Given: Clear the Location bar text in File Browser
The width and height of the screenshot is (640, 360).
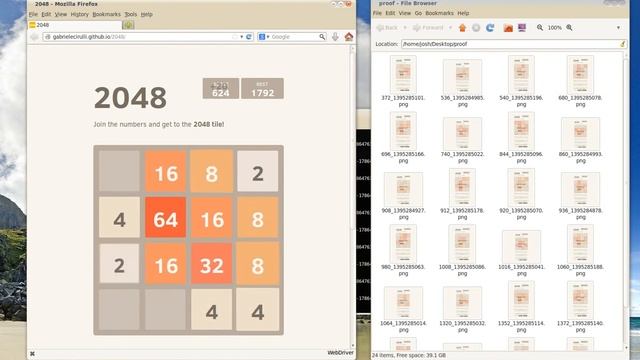Looking at the screenshot, I should (x=622, y=44).
